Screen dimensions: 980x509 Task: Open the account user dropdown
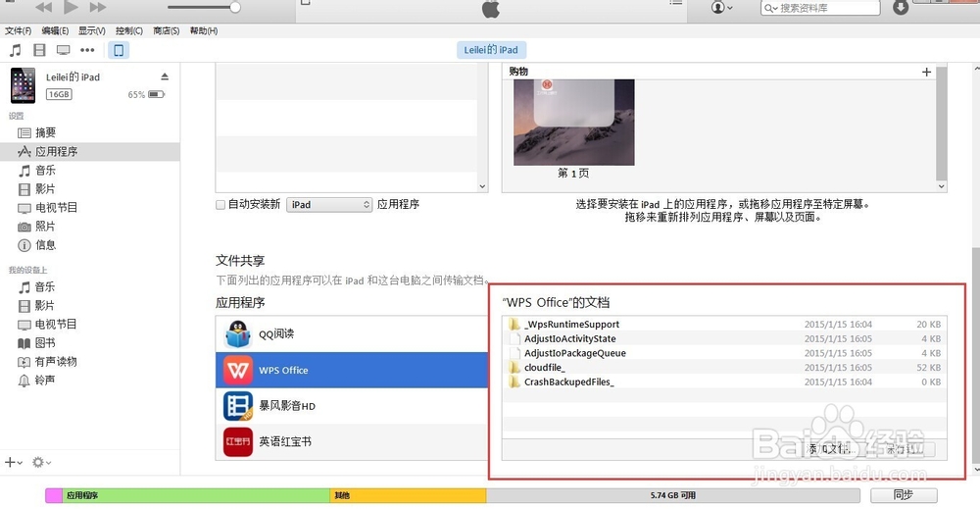(x=722, y=8)
